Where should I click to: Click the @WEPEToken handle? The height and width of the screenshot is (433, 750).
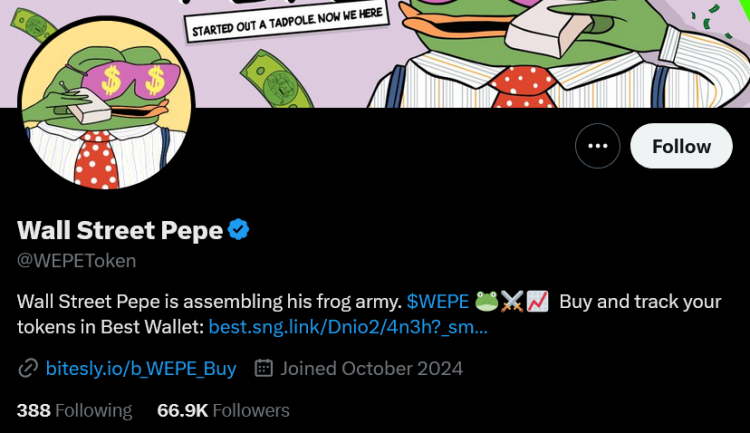click(x=77, y=261)
